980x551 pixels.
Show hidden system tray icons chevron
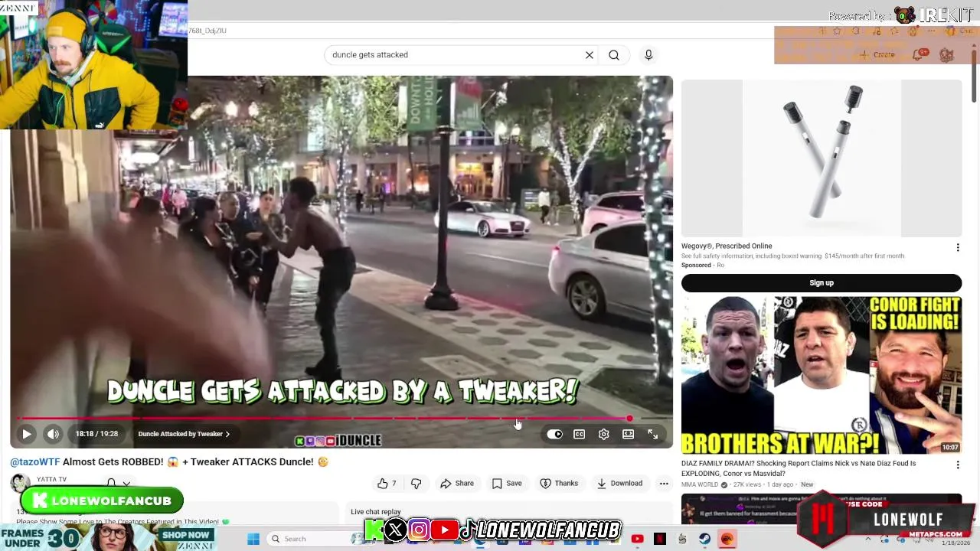point(867,539)
